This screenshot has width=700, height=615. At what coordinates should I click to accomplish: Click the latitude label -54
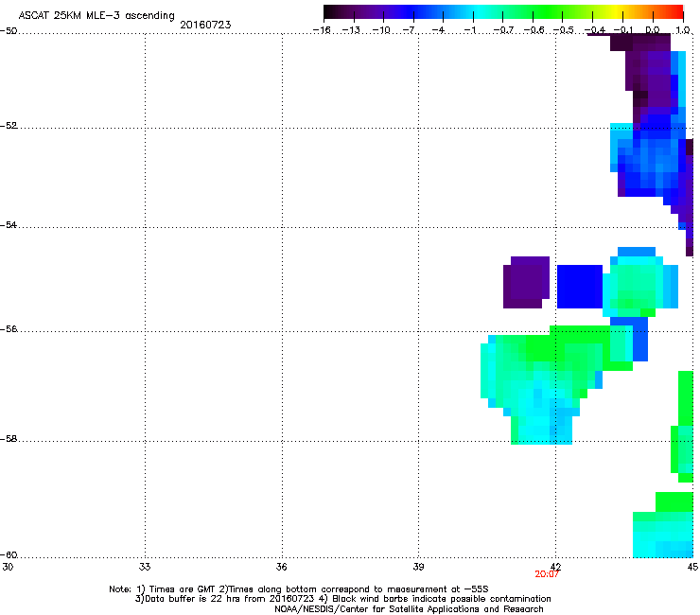tap(9, 224)
